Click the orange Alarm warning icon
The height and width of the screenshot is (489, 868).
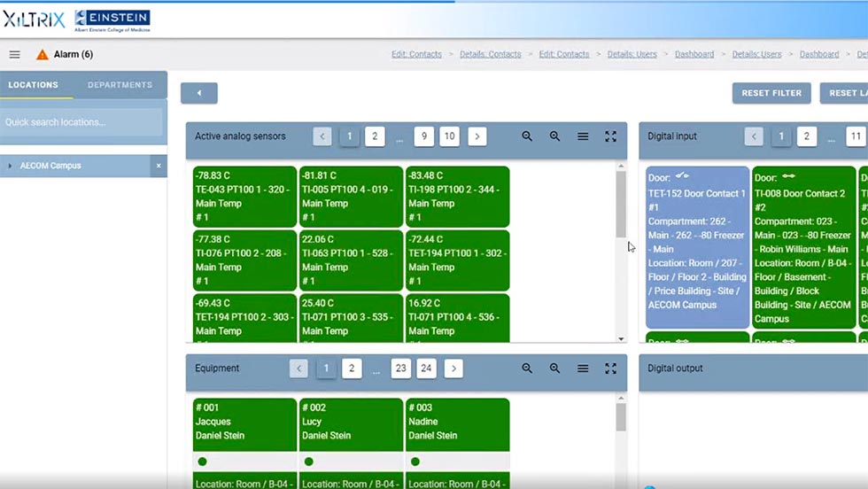pos(42,55)
